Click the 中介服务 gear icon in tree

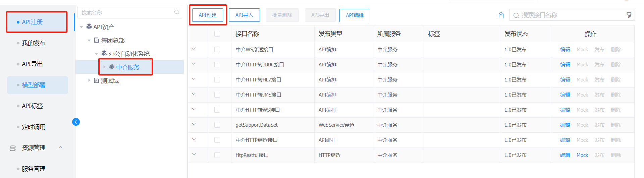click(x=112, y=67)
